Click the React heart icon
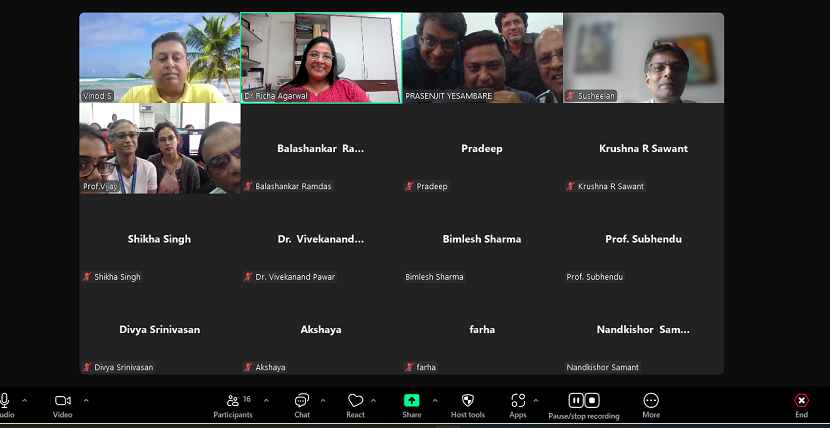 (355, 400)
